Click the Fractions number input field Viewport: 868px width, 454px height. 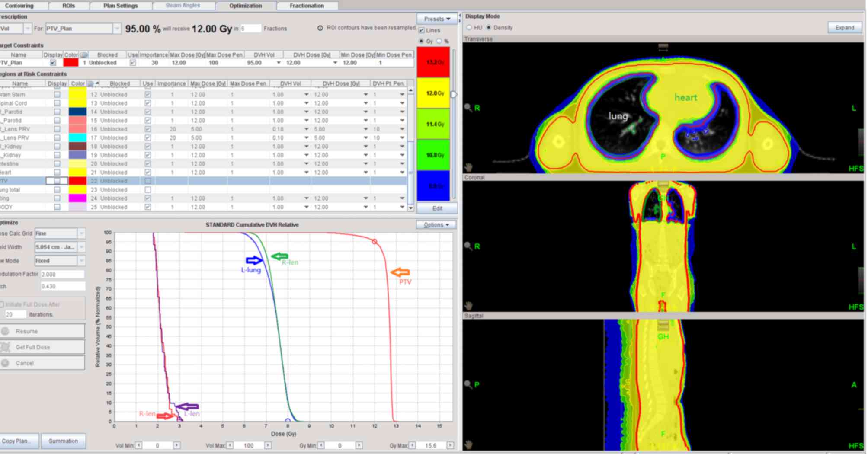[x=250, y=29]
